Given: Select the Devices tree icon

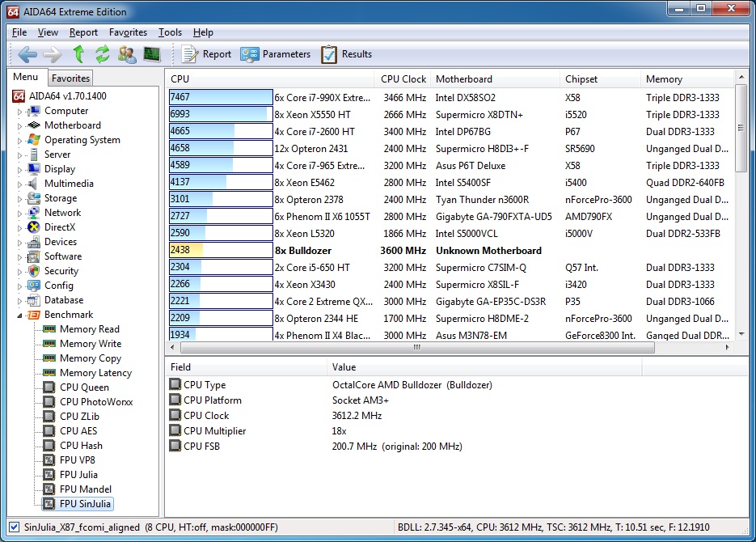Looking at the screenshot, I should 34,242.
